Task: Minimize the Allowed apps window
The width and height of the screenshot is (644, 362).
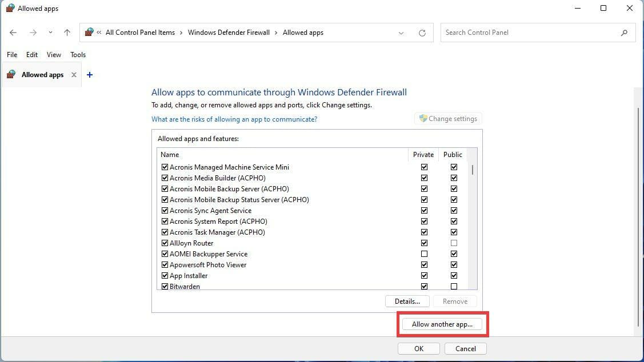Action: coord(578,8)
